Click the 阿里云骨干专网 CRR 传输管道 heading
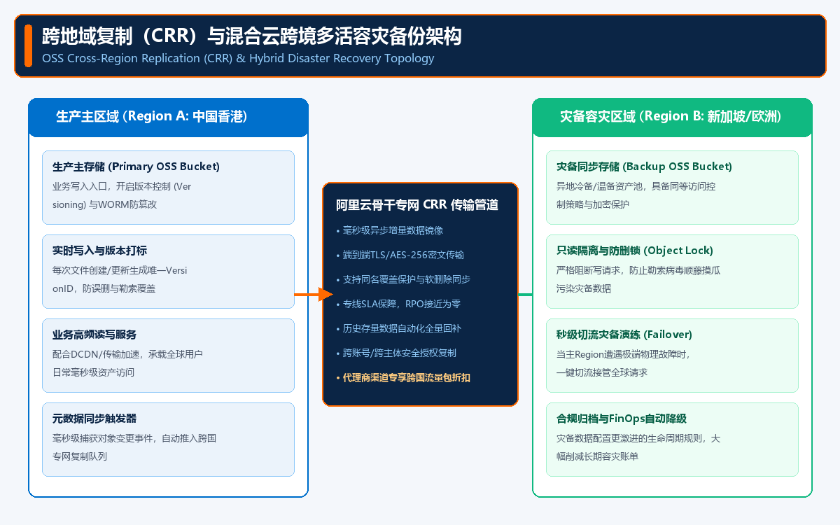The image size is (840, 525). 417,205
